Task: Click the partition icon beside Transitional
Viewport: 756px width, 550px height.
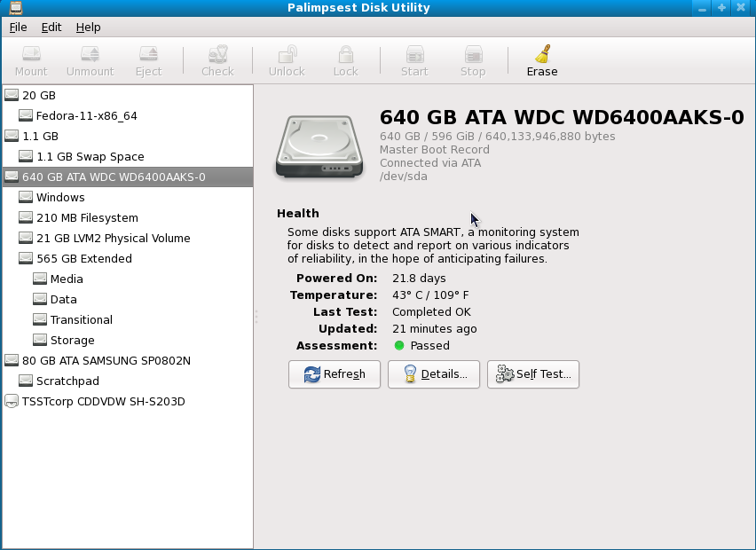Action: 40,319
